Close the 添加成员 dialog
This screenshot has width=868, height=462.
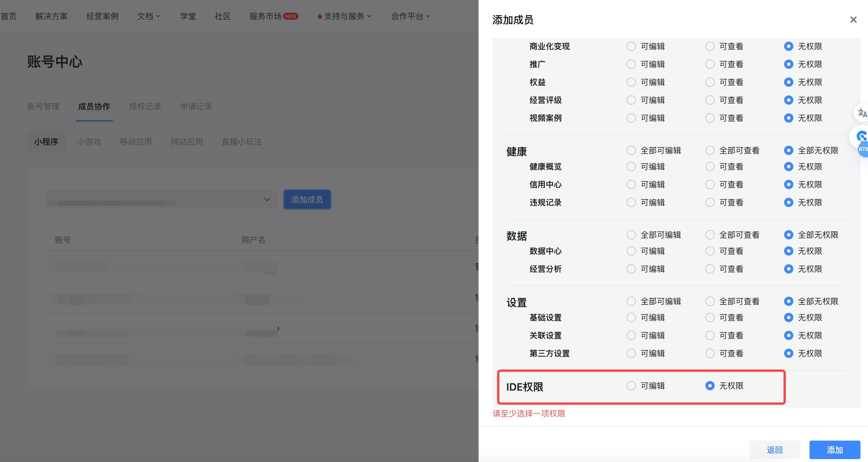[853, 20]
